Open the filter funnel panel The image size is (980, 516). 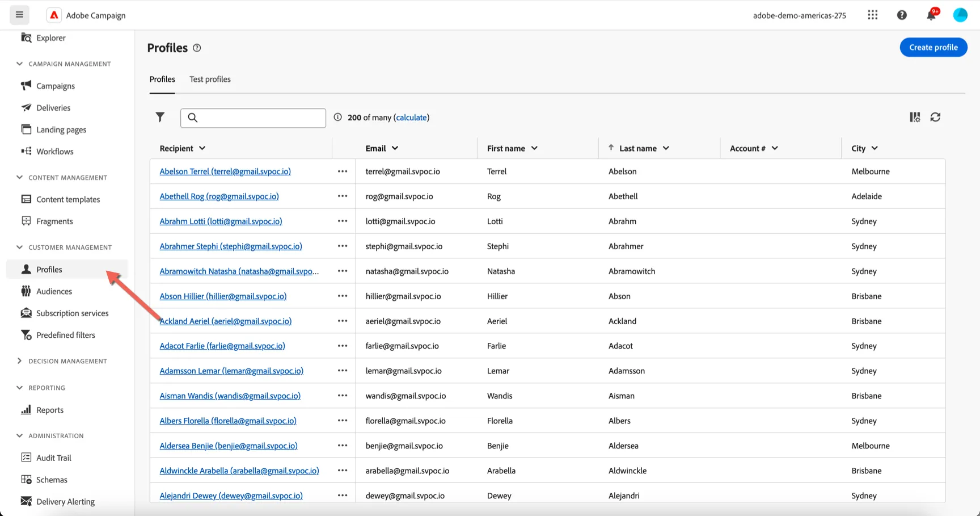(160, 118)
